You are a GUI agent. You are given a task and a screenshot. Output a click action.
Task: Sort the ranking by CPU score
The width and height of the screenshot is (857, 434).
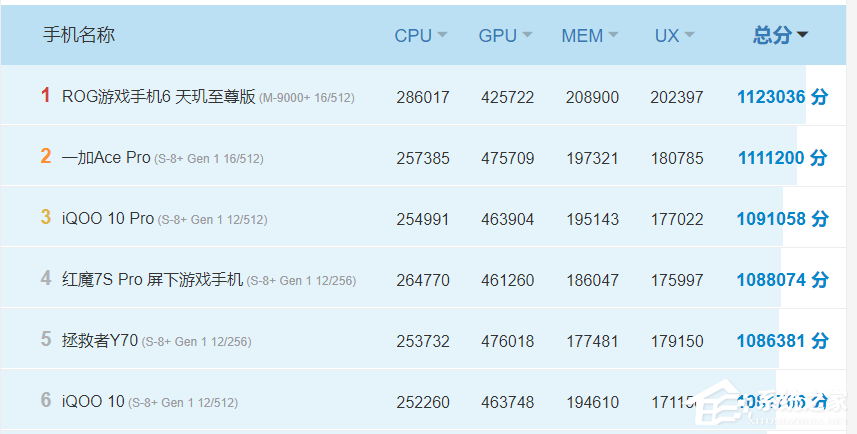click(x=420, y=36)
